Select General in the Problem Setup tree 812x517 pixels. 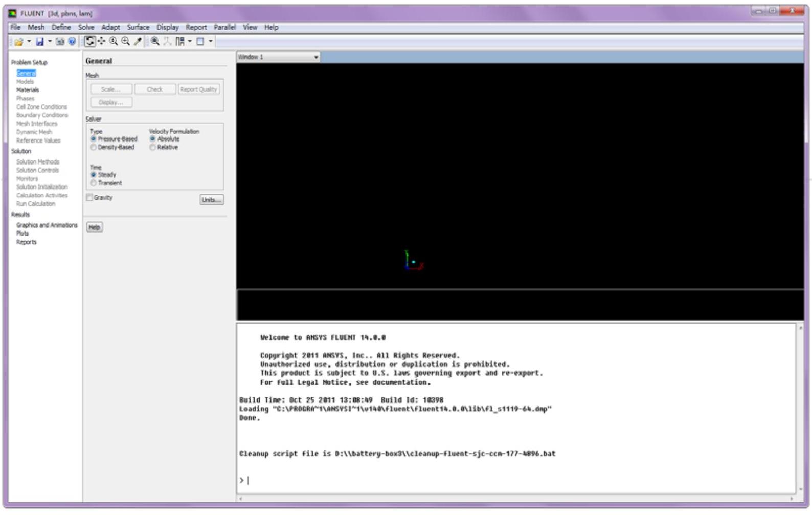click(26, 74)
